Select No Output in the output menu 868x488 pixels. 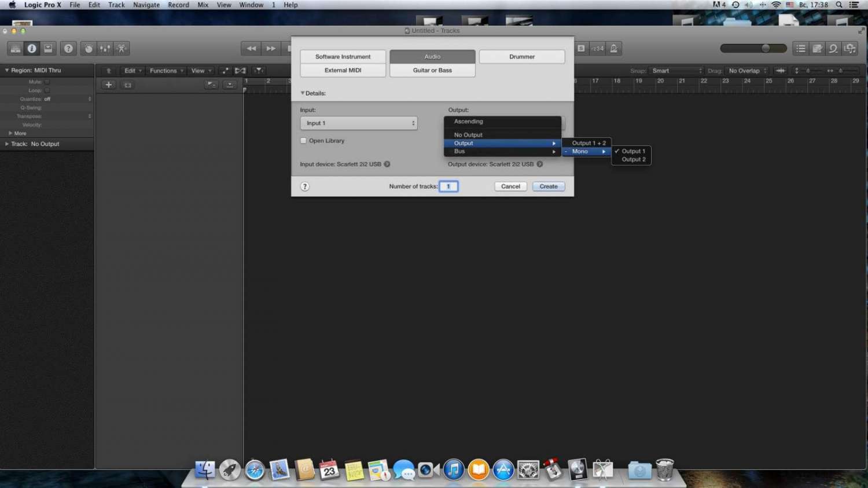468,135
